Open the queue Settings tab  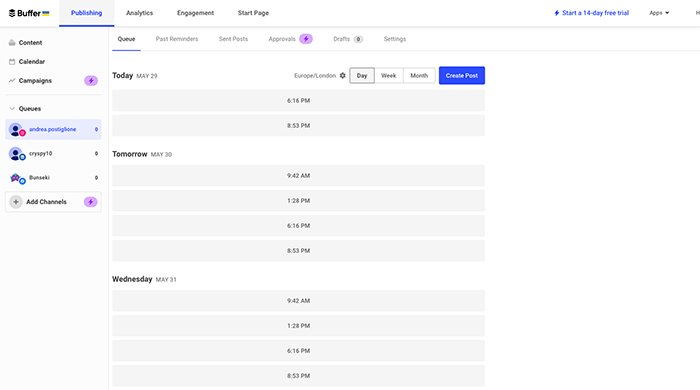(395, 39)
